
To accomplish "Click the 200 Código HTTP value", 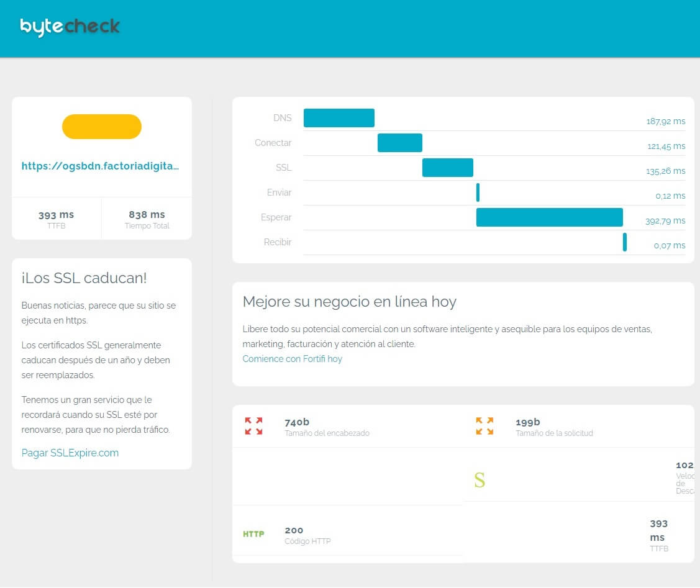I will click(294, 530).
